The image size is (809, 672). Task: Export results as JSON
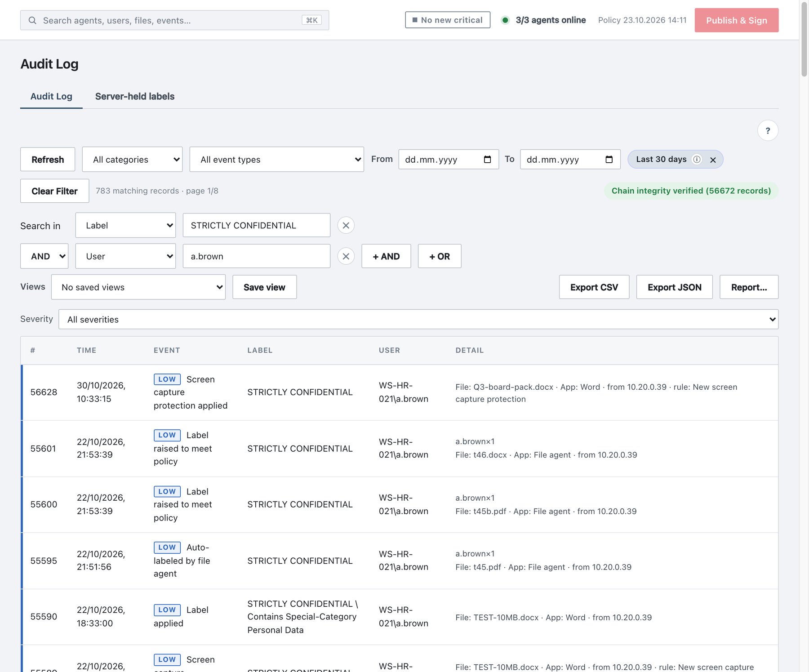point(674,287)
